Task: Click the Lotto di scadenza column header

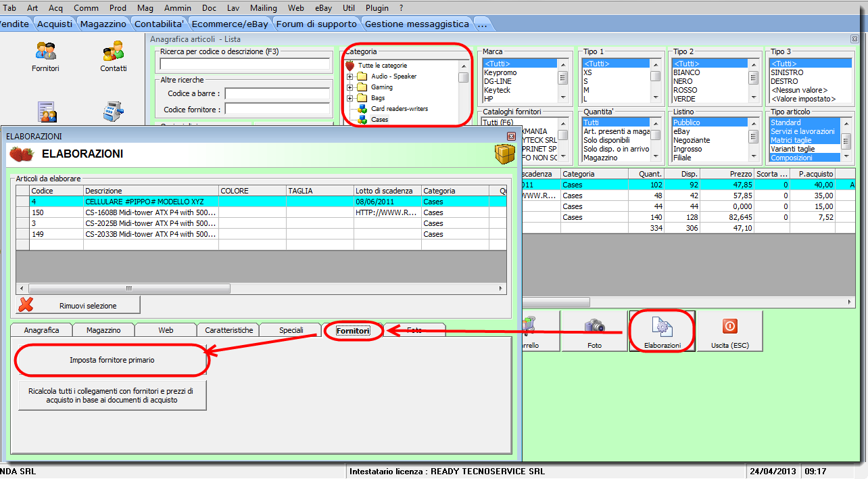Action: (x=387, y=191)
